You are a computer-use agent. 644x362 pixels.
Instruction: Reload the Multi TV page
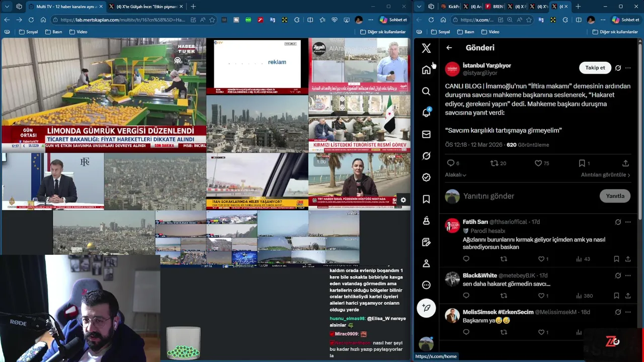(x=31, y=20)
